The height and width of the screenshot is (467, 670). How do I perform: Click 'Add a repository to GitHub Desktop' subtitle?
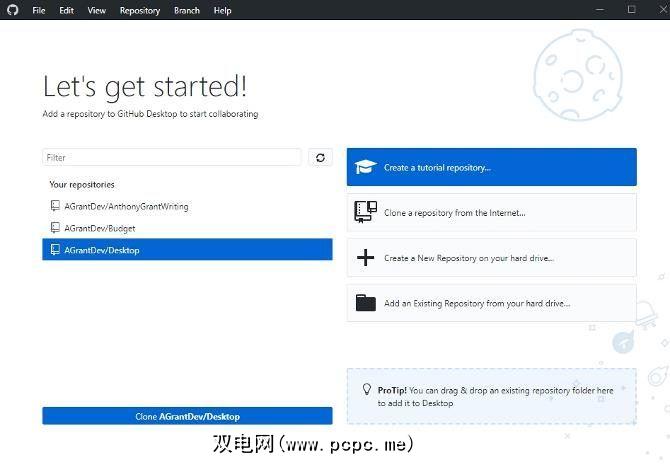click(x=150, y=114)
